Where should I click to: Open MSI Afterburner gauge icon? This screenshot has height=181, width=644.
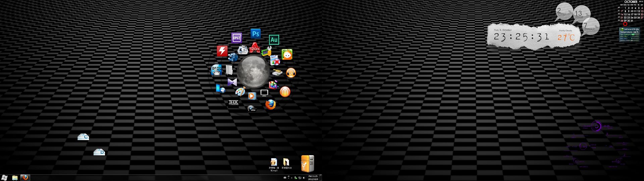tap(251, 109)
